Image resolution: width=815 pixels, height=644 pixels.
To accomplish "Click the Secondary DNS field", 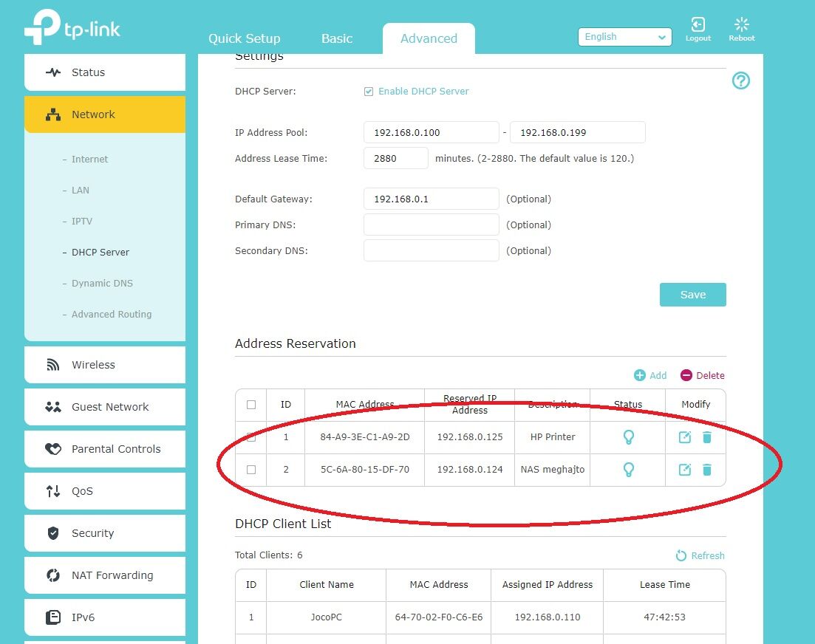I will tap(432, 251).
